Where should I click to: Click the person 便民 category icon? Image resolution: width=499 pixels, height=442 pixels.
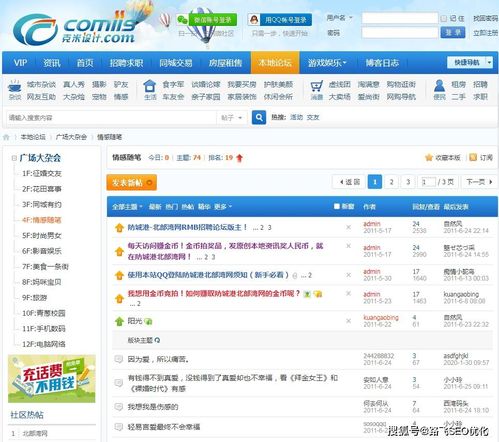(439, 86)
